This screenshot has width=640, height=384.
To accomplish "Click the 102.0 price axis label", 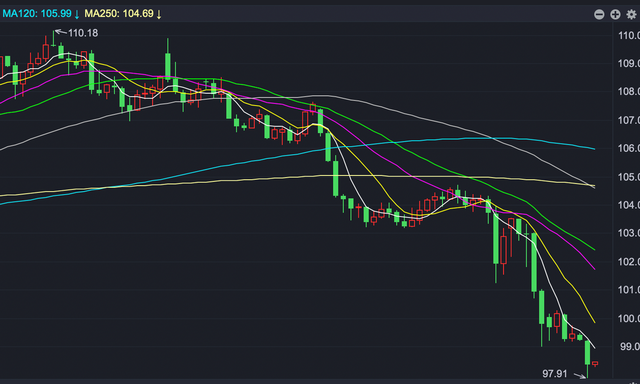I will point(629,262).
